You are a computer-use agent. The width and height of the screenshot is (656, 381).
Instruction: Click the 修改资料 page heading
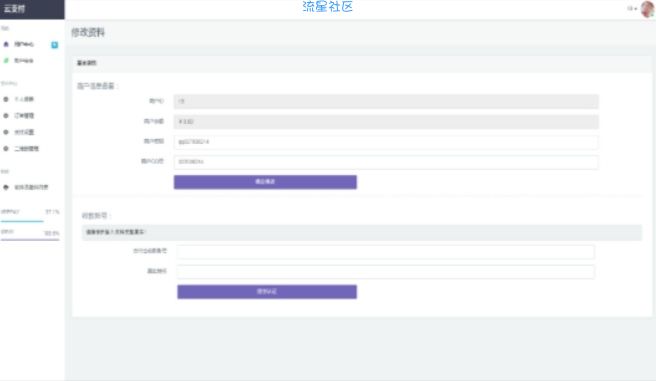coord(88,32)
